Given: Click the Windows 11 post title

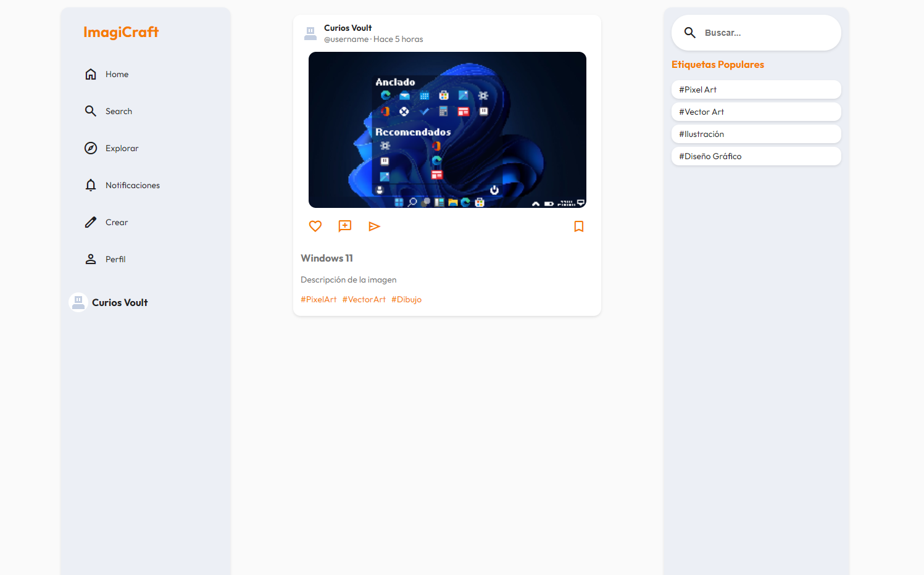Looking at the screenshot, I should [x=327, y=258].
